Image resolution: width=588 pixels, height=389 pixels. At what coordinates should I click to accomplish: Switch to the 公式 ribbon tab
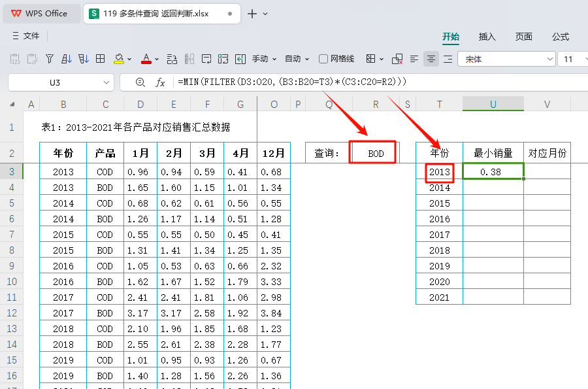pos(561,37)
